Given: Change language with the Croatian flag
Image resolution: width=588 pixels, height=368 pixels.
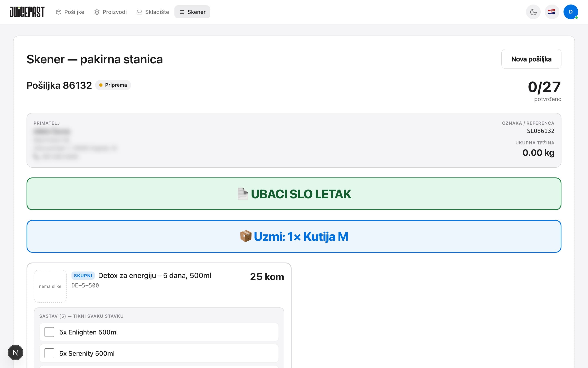Looking at the screenshot, I should point(552,12).
